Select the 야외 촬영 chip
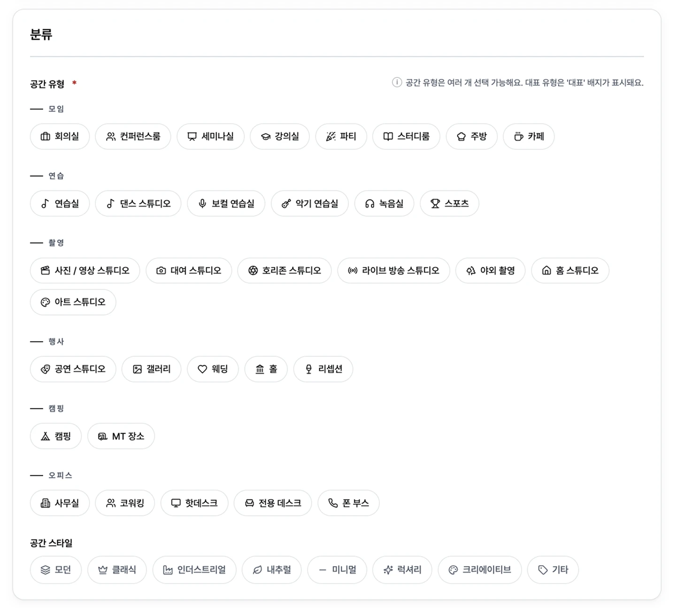 click(490, 271)
